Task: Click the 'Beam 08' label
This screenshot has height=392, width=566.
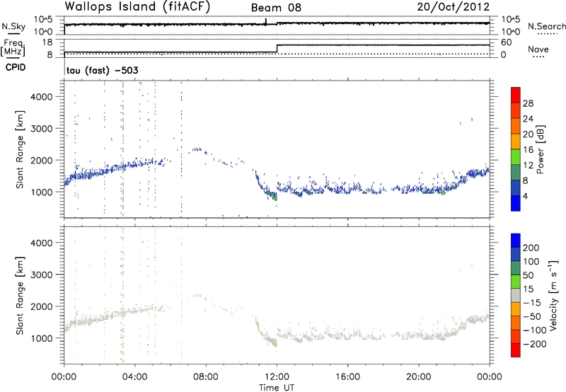Action: (x=276, y=8)
